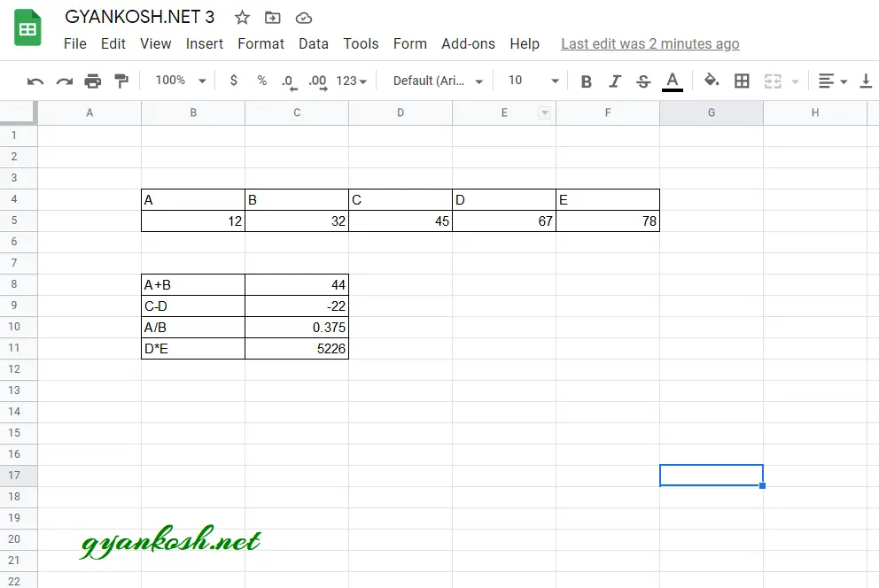Open 'Last edit was 2 minutes ago' link
This screenshot has width=879, height=588.
[650, 43]
